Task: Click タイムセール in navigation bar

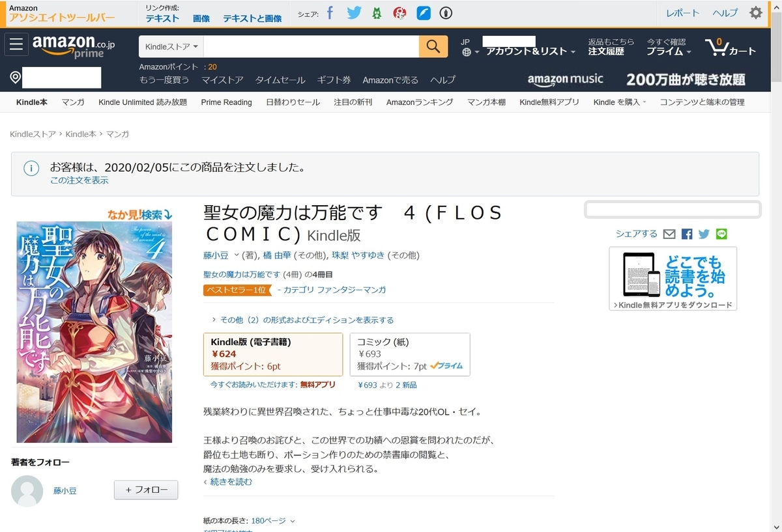Action: pos(280,80)
